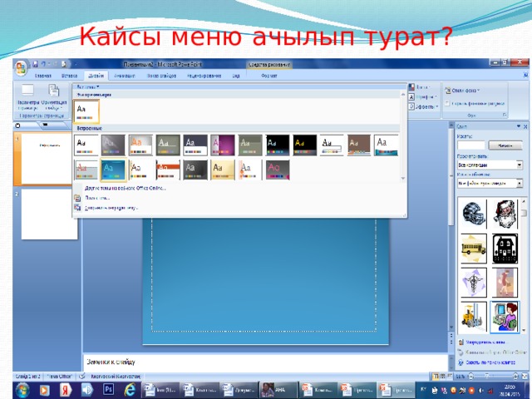This screenshot has width=532, height=399.
Task: Select the black house clip art
Action: [505, 249]
